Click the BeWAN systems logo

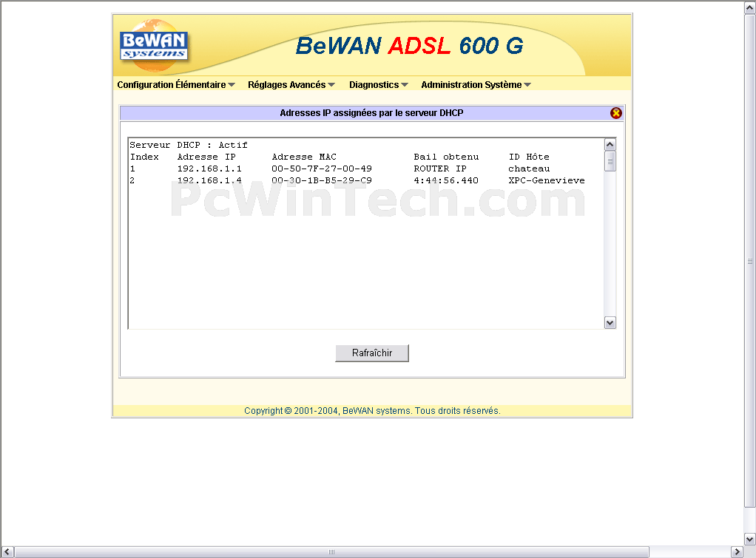click(154, 46)
